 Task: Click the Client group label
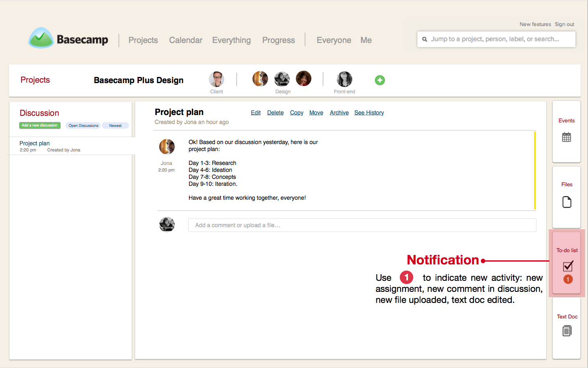(216, 92)
